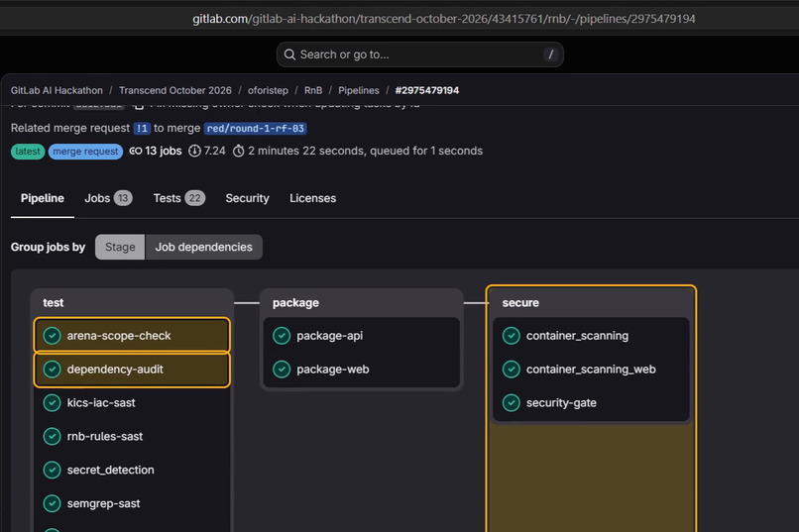799x532 pixels.
Task: Click pipeline #2975479194 breadcrumb
Action: (427, 90)
